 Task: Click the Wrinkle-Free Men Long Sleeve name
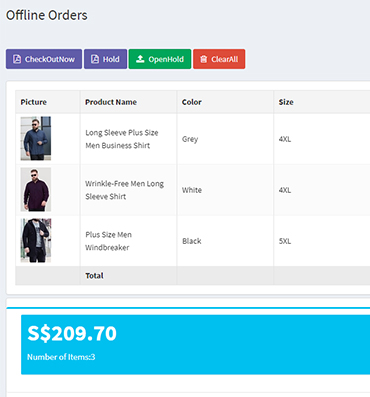(x=124, y=190)
